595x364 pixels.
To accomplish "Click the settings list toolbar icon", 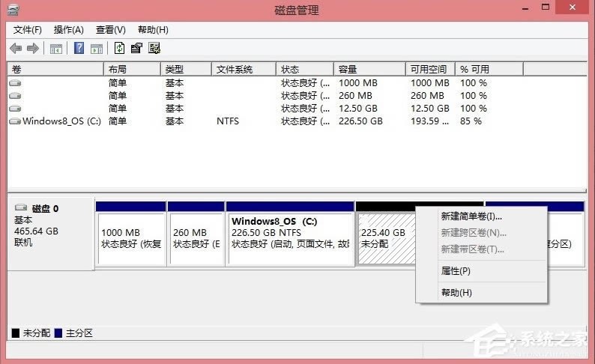I will pos(154,48).
